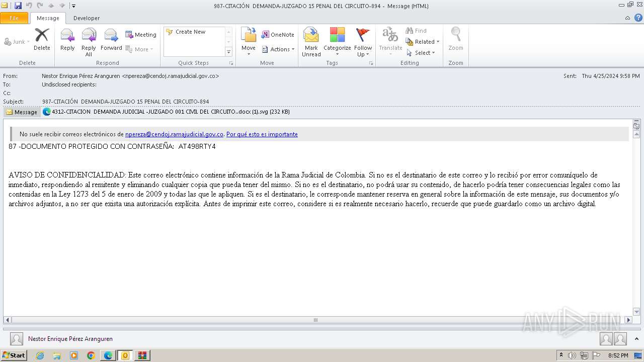Customize Quick Access Toolbar dropdown

click(x=73, y=6)
